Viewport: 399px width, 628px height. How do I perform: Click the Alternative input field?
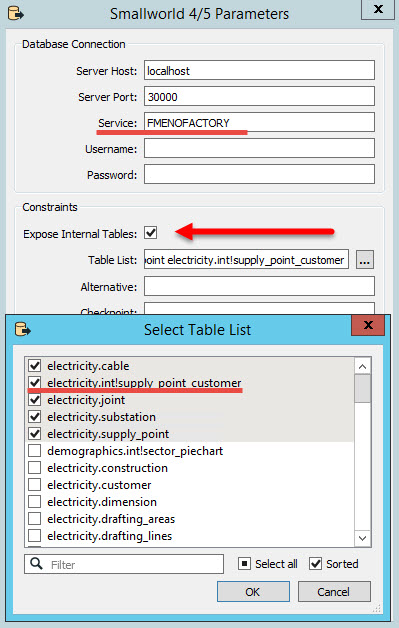coord(259,286)
